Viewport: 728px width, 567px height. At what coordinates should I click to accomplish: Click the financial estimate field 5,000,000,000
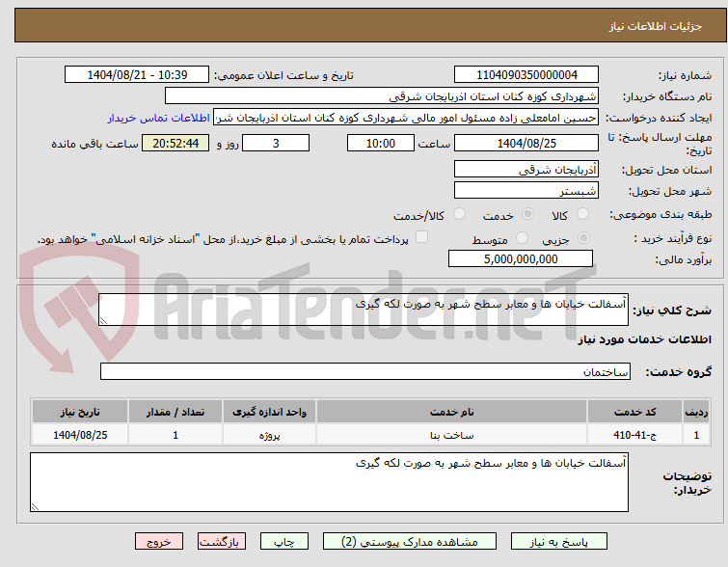(521, 258)
